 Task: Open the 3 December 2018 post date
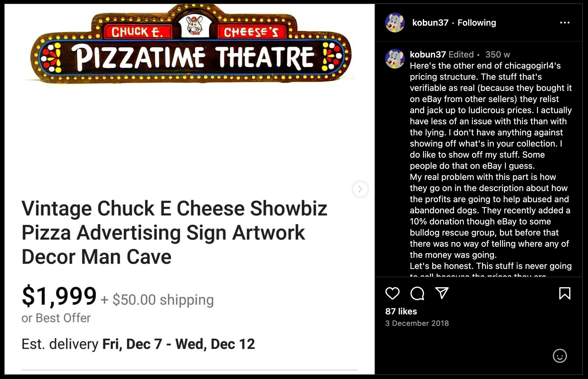coord(417,323)
